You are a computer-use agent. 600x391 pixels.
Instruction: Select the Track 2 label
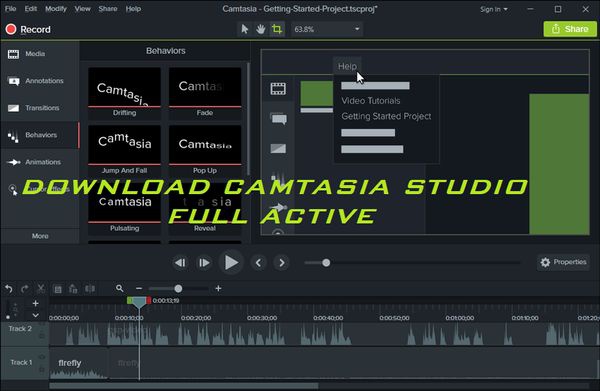[20, 329]
